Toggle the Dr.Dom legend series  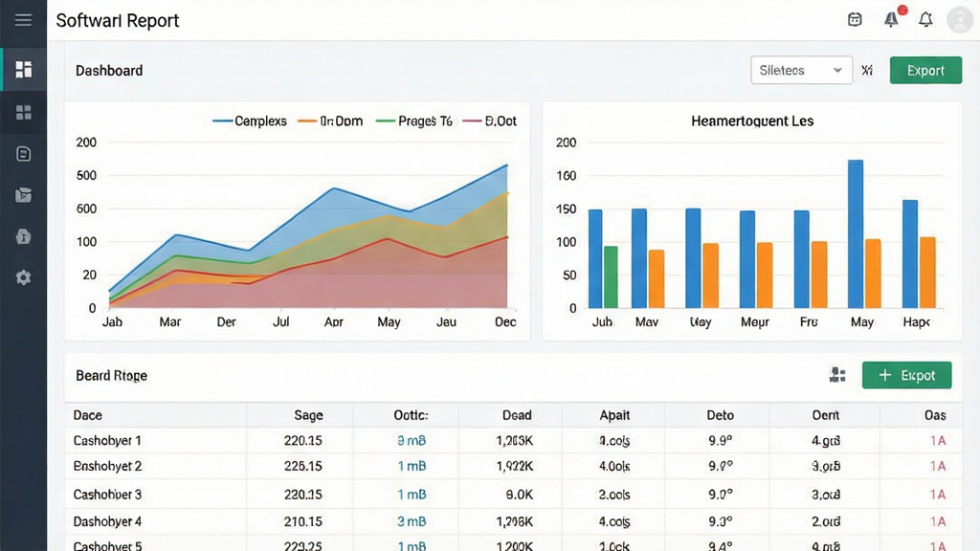(x=330, y=121)
